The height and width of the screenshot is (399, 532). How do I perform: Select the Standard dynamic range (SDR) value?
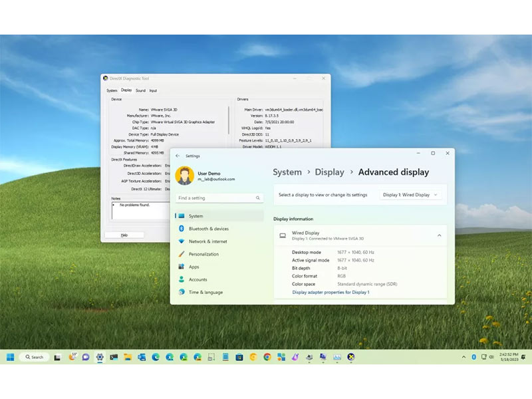click(x=367, y=284)
